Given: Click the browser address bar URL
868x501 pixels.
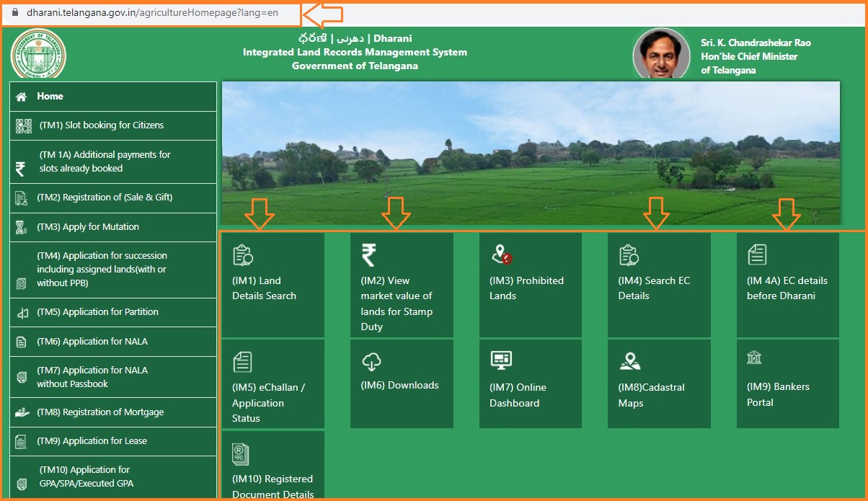Looking at the screenshot, I should [151, 13].
